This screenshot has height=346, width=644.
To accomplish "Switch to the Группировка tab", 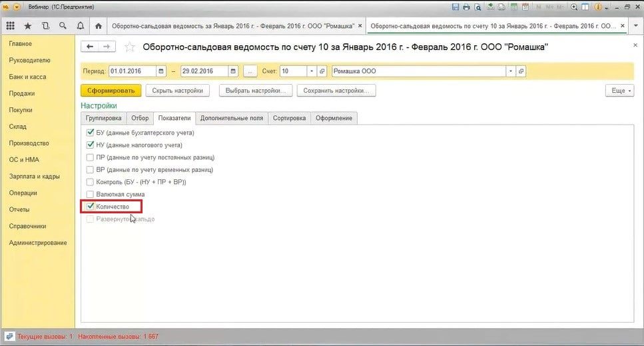I will [103, 118].
